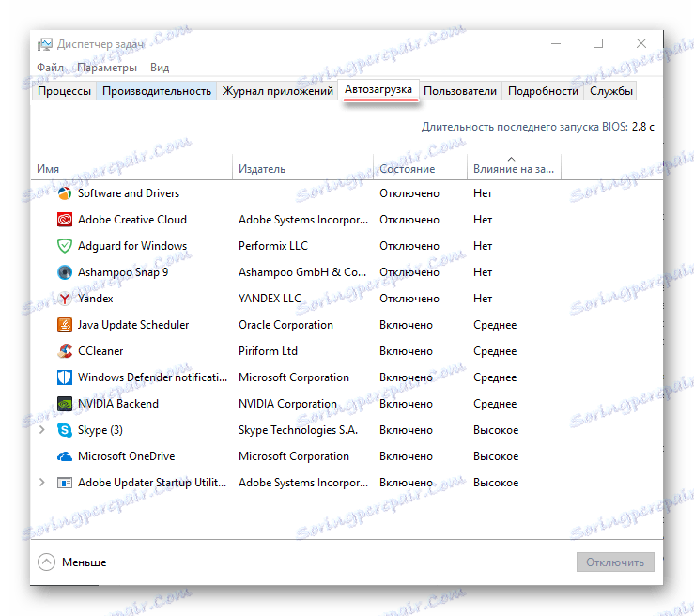Click the Piriform Ltd publisher cell

(x=269, y=351)
